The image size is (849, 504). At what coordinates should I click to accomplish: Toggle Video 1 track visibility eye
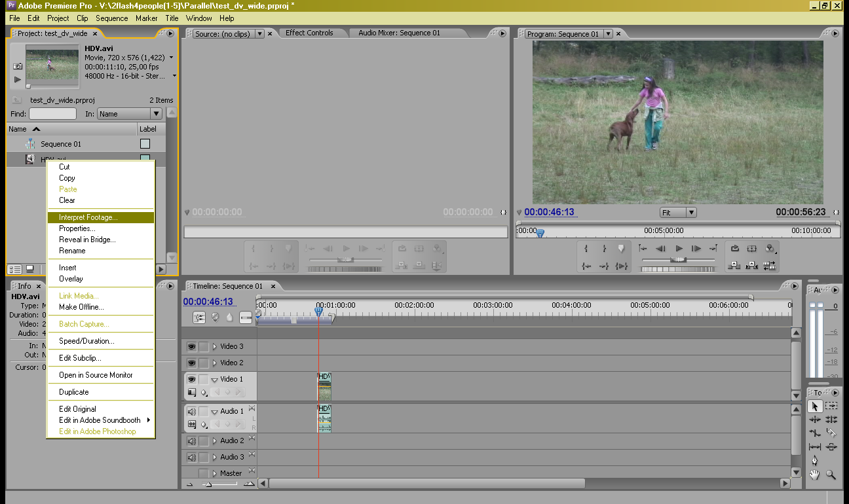pos(192,379)
